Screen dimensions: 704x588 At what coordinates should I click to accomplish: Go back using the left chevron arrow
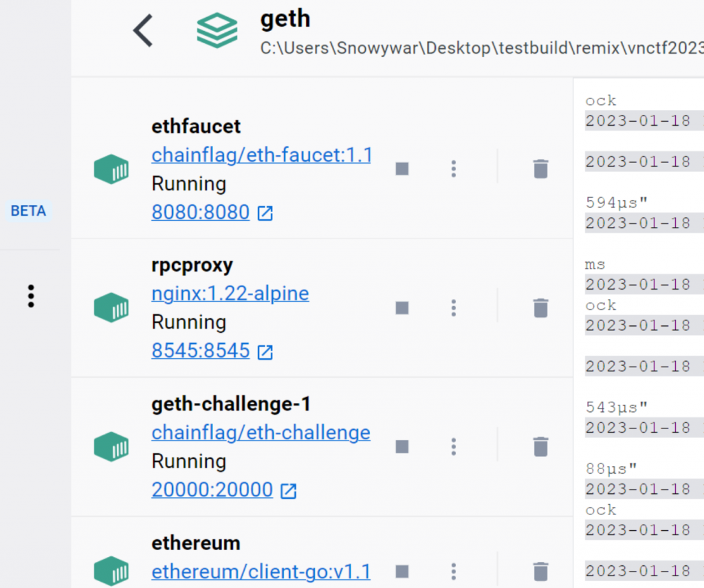tap(143, 31)
